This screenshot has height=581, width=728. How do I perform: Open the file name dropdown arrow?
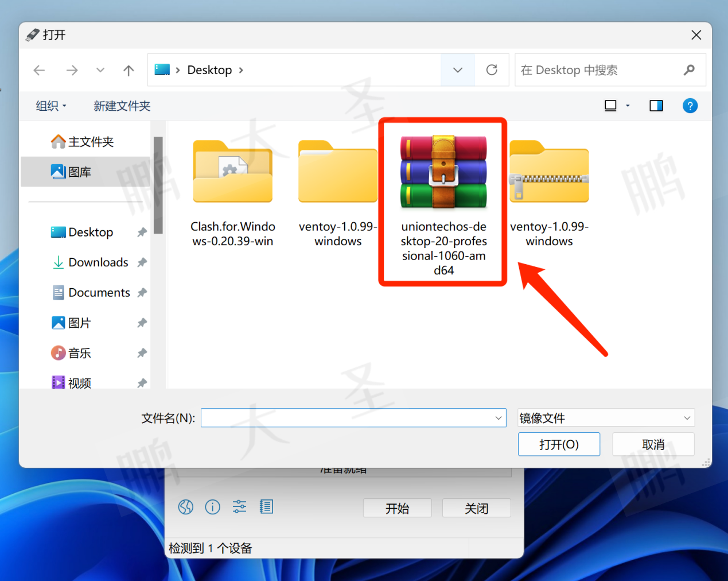pyautogui.click(x=499, y=418)
